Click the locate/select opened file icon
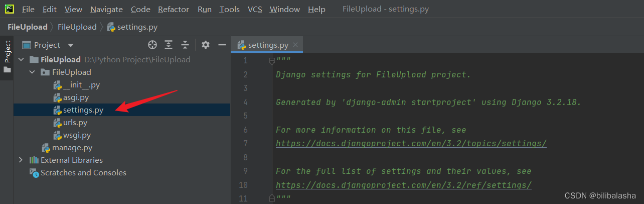The width and height of the screenshot is (644, 204). (152, 45)
